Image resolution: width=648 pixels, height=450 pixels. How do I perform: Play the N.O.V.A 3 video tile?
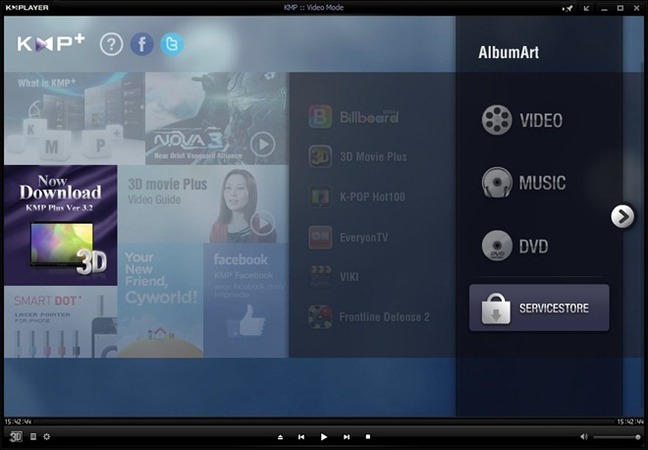tap(262, 145)
